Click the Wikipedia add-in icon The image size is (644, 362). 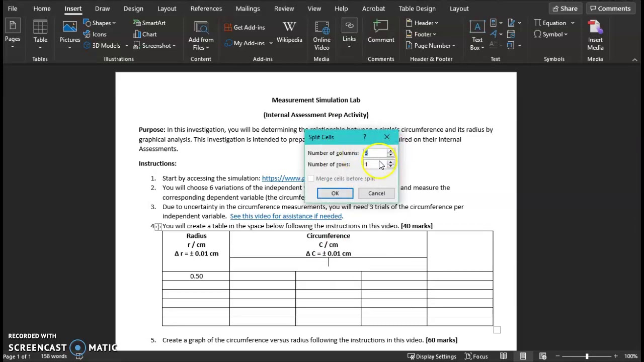coord(289,32)
